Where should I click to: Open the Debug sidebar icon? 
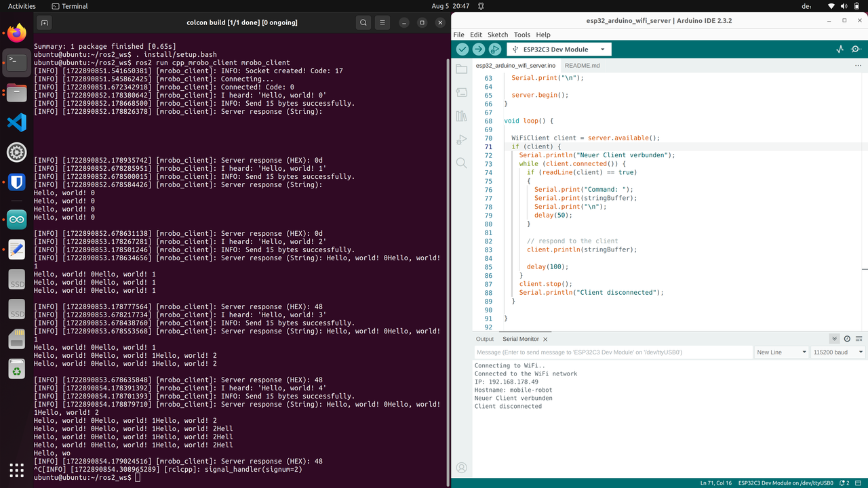pyautogui.click(x=462, y=140)
